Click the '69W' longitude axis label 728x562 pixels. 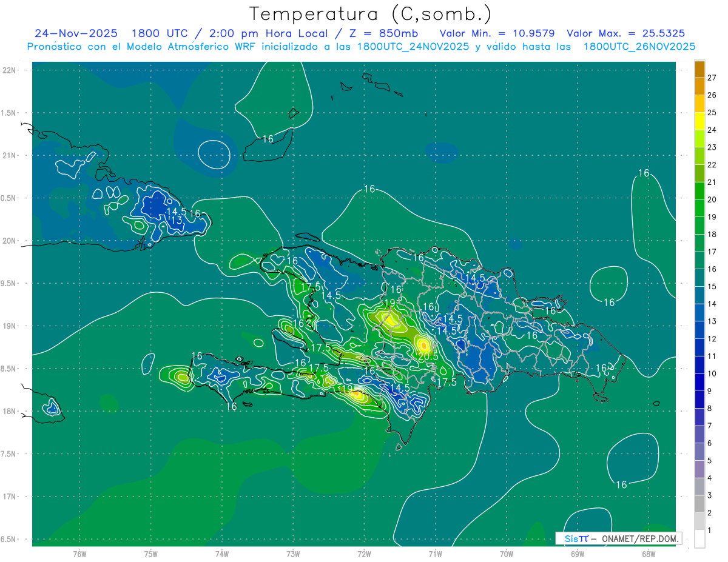(578, 554)
